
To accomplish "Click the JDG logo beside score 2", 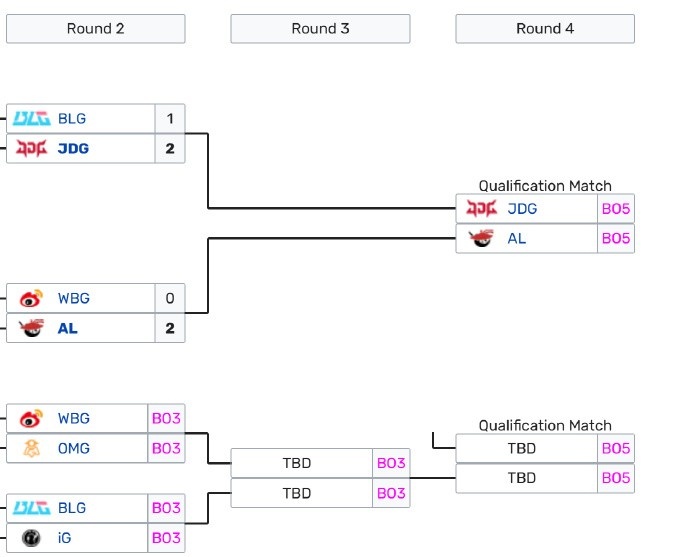I will 31,148.
